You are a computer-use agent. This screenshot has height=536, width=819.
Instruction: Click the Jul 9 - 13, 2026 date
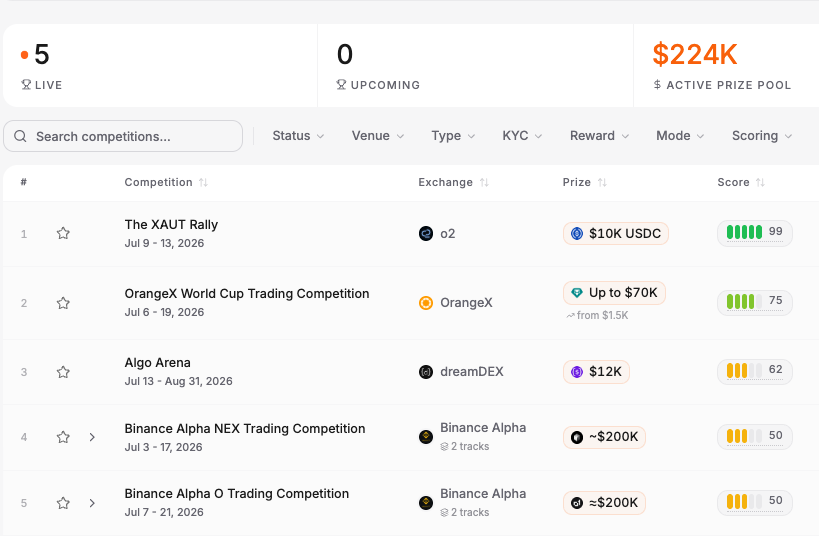[x=164, y=243]
